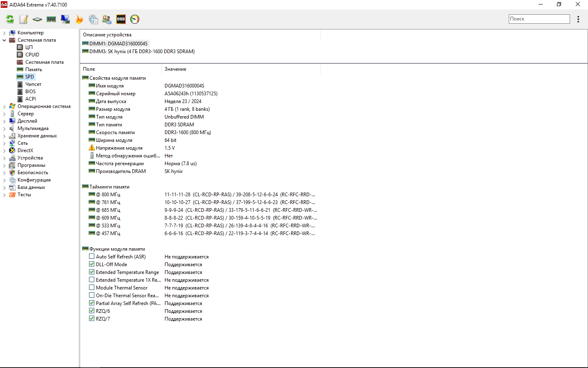Screen dimensions: 588x368
Task: Toggle On-Die Thermal Sensor Rea... checkbox
Action: coord(92,296)
